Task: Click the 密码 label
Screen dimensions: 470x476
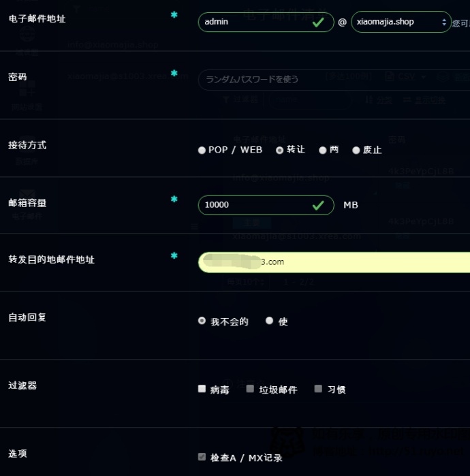Action: (18, 77)
